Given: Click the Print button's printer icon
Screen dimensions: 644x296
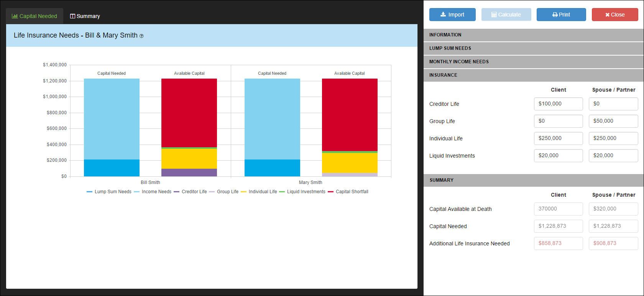Looking at the screenshot, I should (555, 15).
